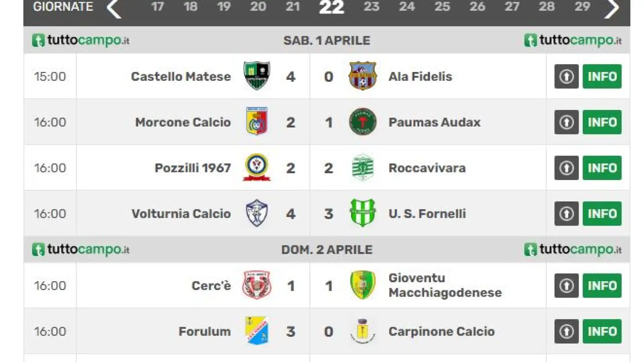Screen dimensions: 644x362
Task: Open Castello Matese team crest
Action: pos(257,76)
